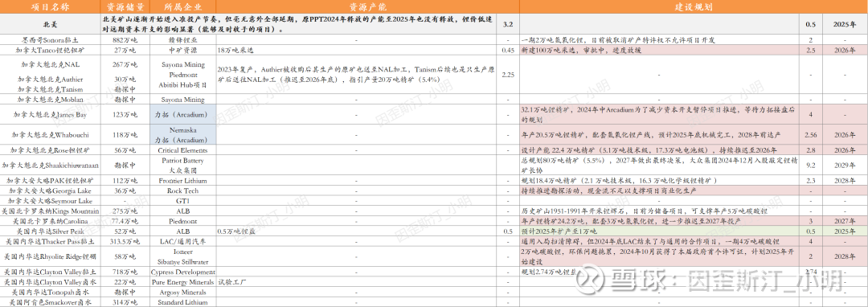Click the 墨西哥Sonora黏土 project cell
The height and width of the screenshot is (307, 868).
(51, 40)
